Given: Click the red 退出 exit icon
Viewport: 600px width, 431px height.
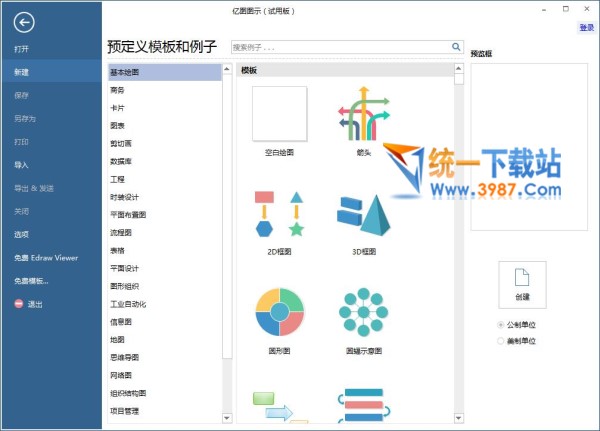Looking at the screenshot, I should coord(19,304).
